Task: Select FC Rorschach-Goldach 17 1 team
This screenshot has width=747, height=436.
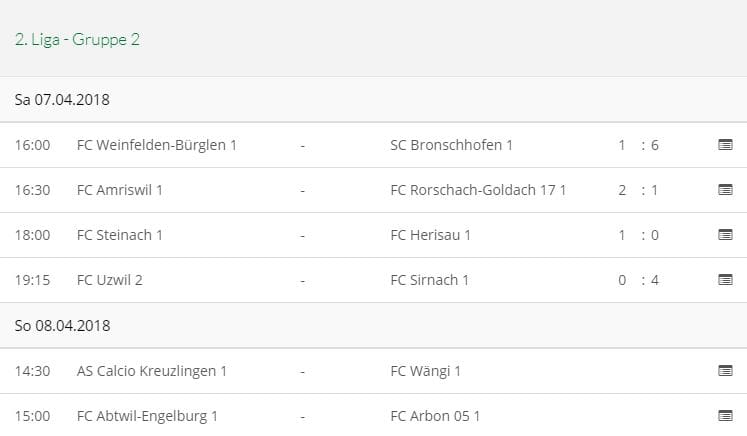Action: [478, 190]
